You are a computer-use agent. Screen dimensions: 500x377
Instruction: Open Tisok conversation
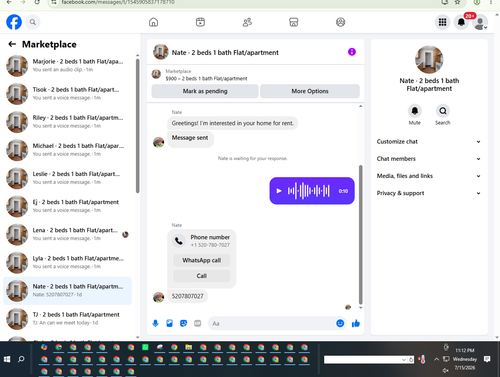tap(67, 94)
